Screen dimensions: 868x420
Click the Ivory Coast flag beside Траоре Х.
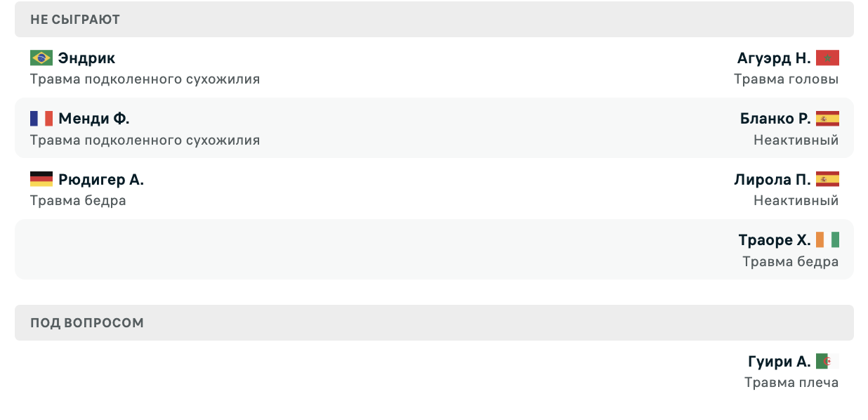click(827, 240)
